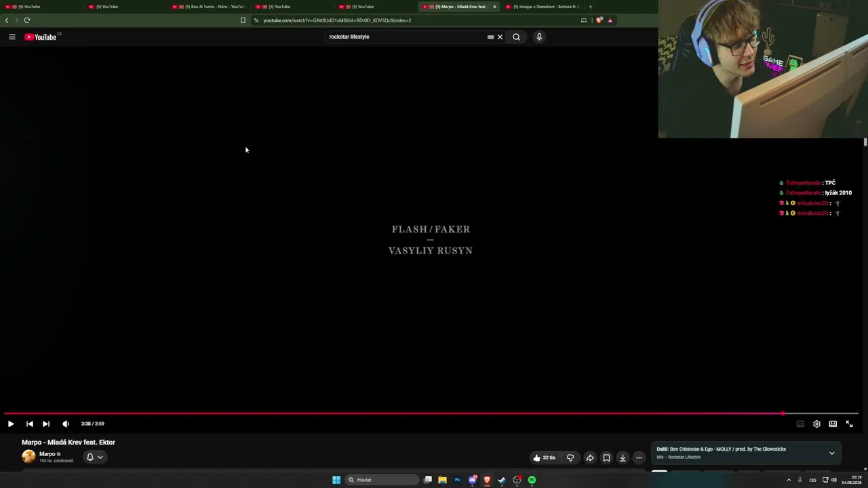Open the Windows Start menu

tap(336, 480)
